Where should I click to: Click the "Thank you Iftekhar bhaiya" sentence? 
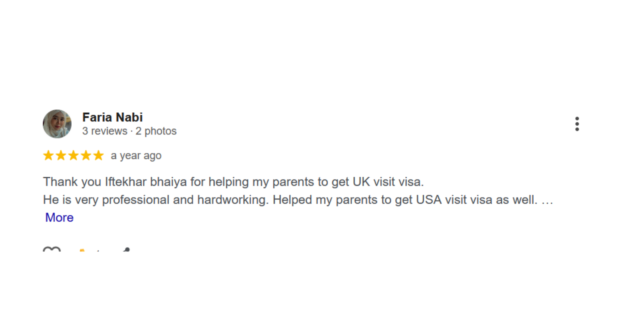233,182
